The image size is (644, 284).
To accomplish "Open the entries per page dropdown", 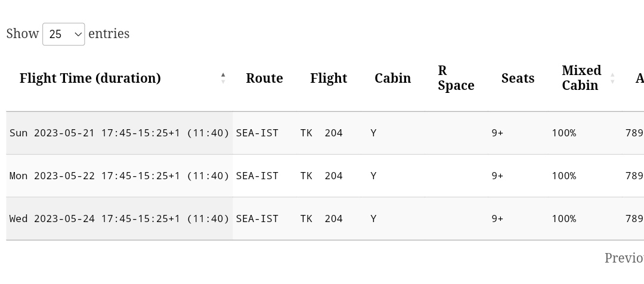I will tap(63, 34).
